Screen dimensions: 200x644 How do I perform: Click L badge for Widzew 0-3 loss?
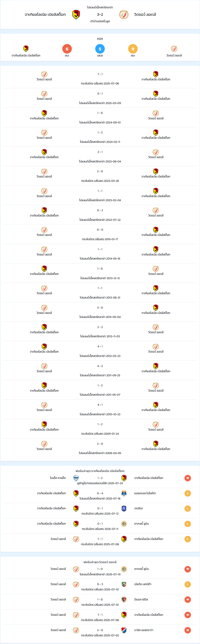[188, 584]
